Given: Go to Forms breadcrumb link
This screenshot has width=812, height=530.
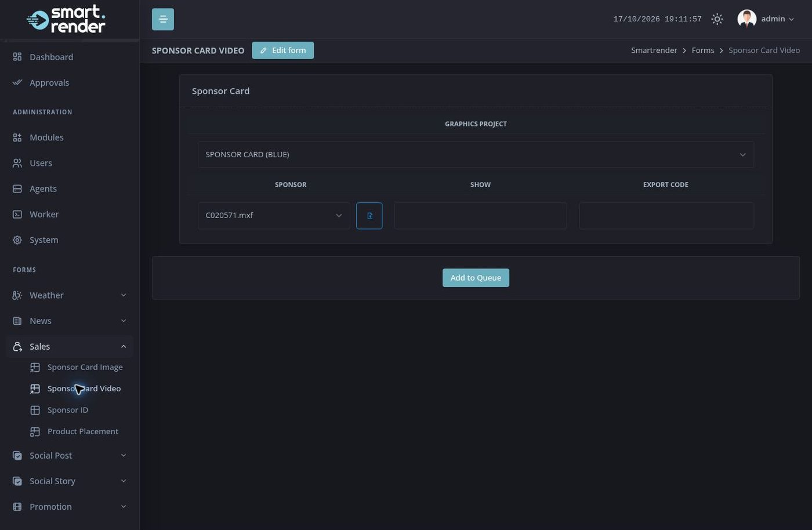Looking at the screenshot, I should pyautogui.click(x=703, y=50).
